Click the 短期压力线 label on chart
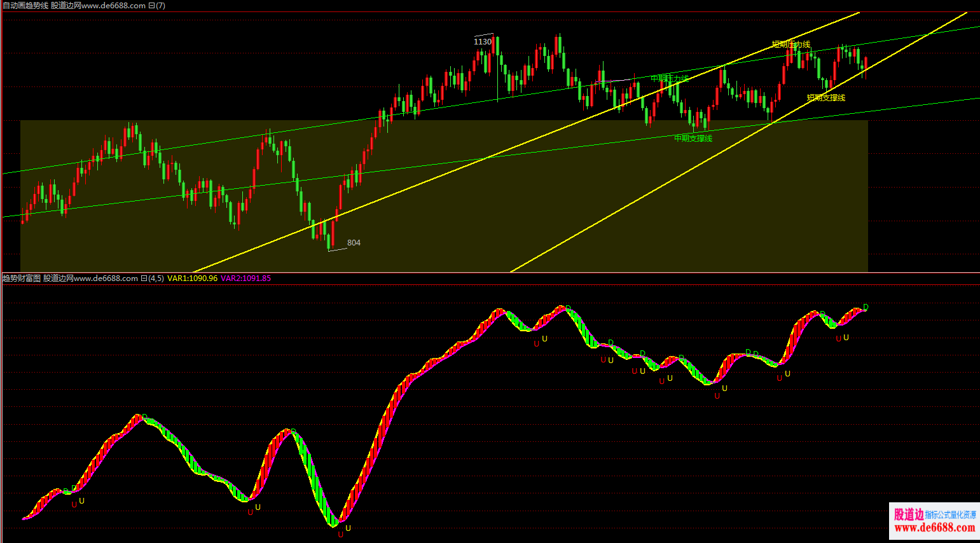The image size is (980, 543). click(790, 45)
